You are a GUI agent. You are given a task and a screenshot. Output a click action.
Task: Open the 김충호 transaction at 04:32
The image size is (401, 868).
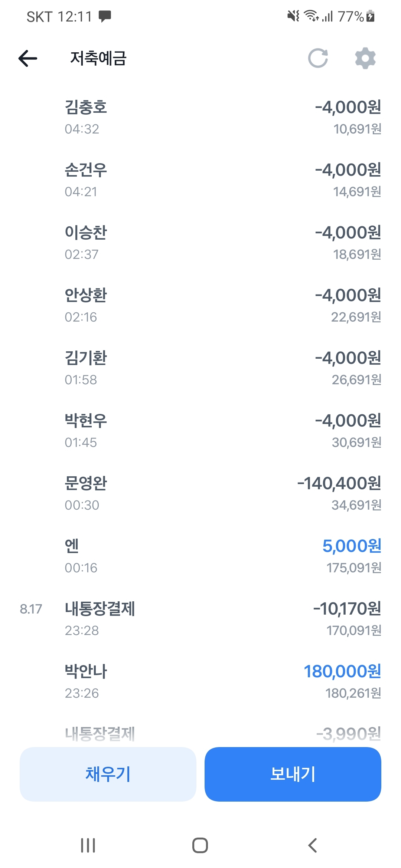(x=200, y=118)
